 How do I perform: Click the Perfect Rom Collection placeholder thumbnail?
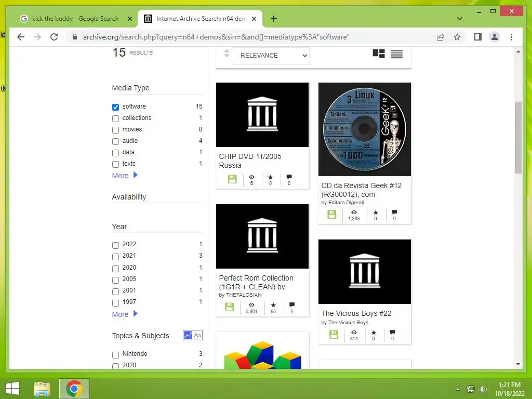(x=262, y=236)
